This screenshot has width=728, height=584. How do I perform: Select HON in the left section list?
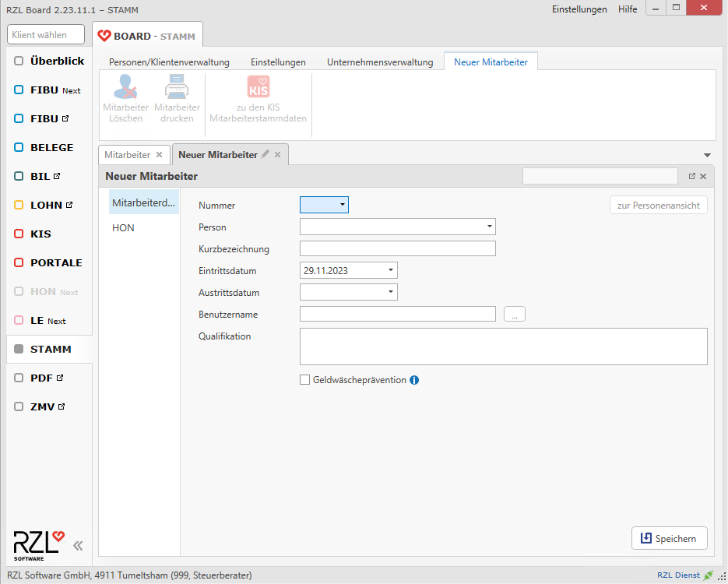(123, 228)
